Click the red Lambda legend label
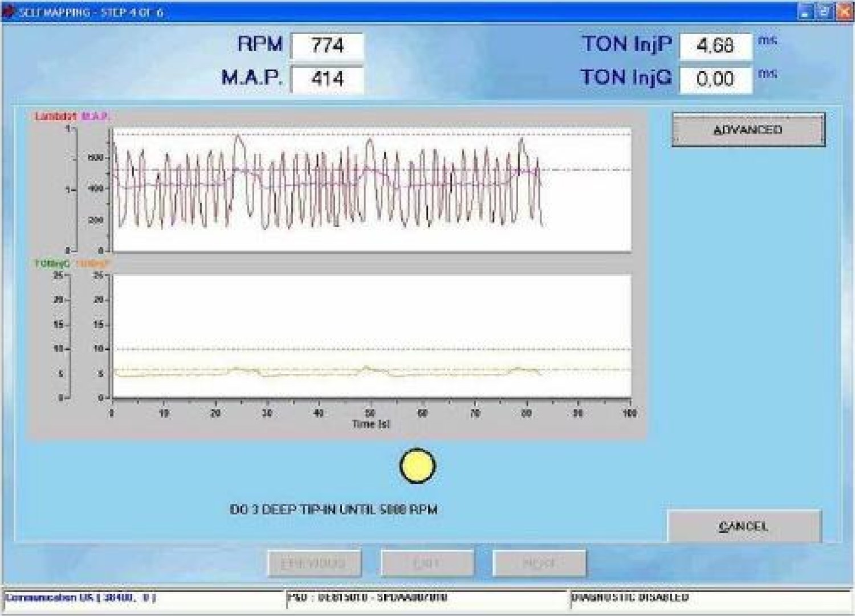 56,117
